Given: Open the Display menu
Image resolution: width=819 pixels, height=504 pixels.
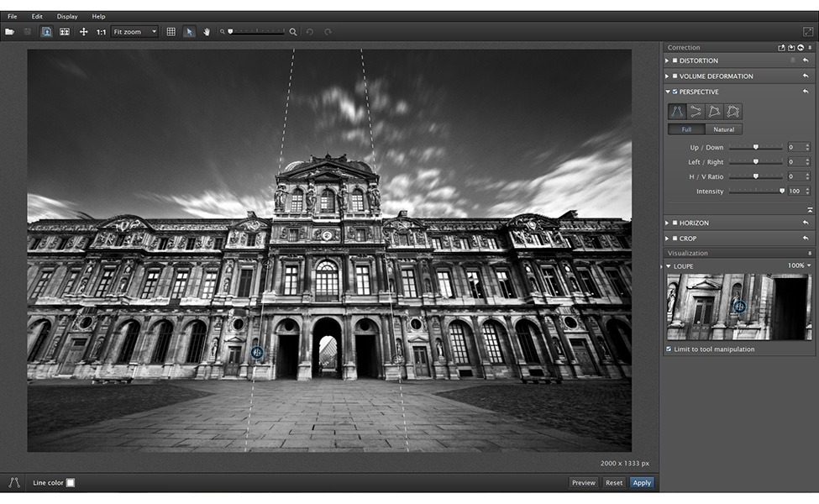Looking at the screenshot, I should 67,16.
